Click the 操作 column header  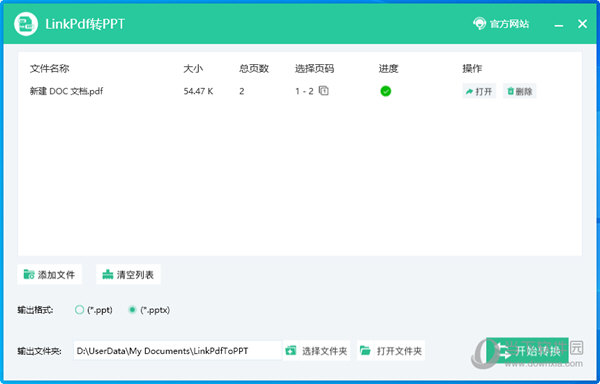point(472,68)
